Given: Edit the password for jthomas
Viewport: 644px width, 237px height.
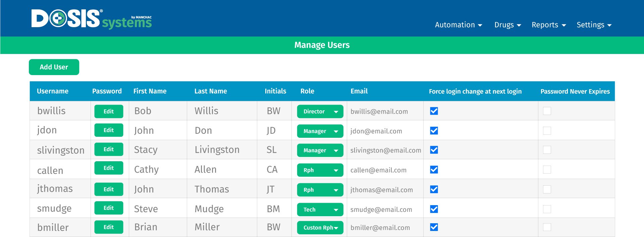Looking at the screenshot, I should coord(109,189).
